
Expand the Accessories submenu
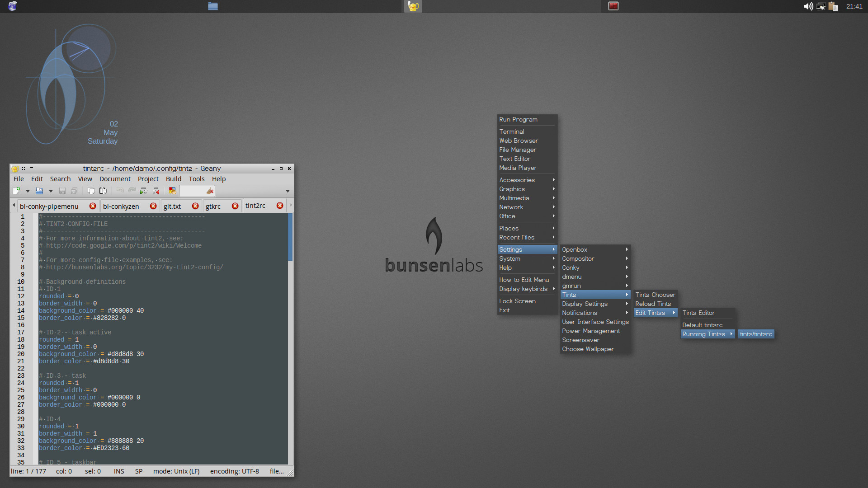pyautogui.click(x=527, y=180)
